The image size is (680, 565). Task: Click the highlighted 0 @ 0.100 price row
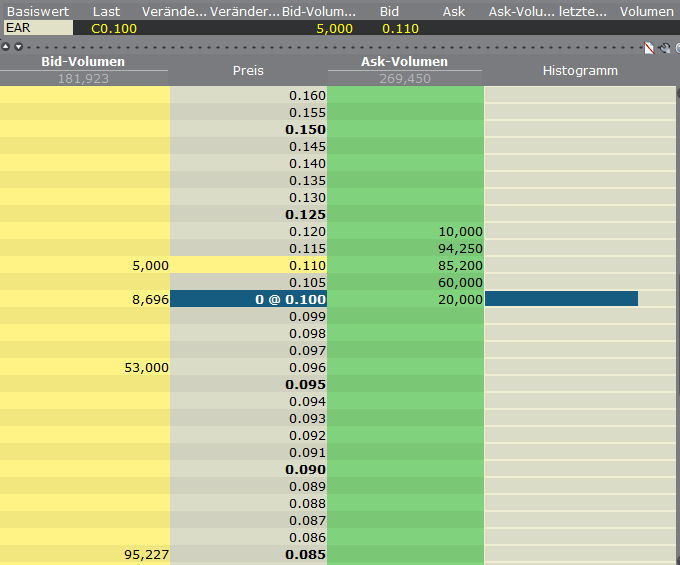pyautogui.click(x=248, y=299)
